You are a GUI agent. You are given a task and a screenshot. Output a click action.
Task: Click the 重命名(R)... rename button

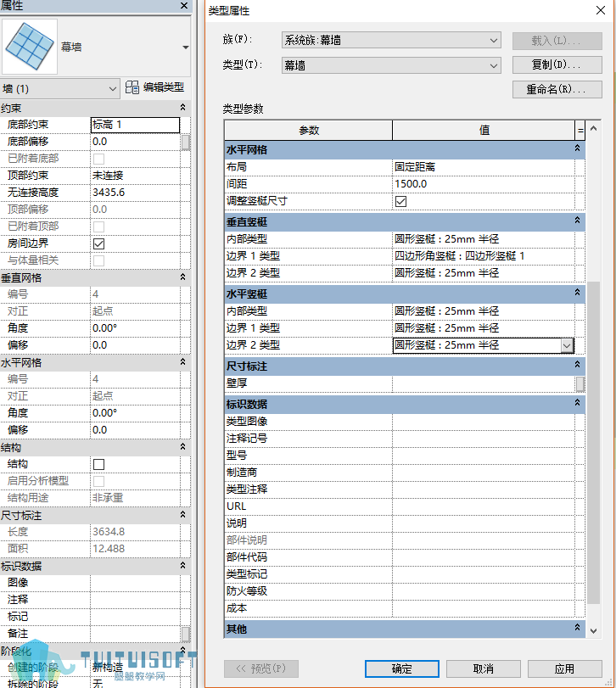tap(557, 90)
